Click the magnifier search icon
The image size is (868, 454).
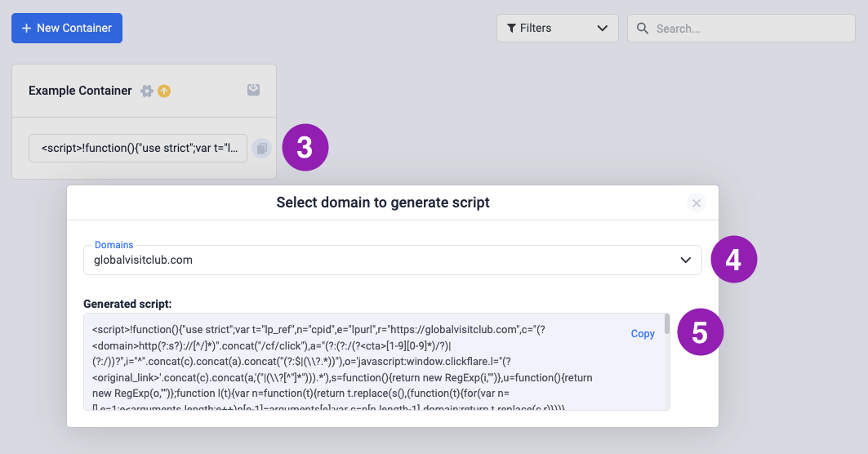coord(642,29)
